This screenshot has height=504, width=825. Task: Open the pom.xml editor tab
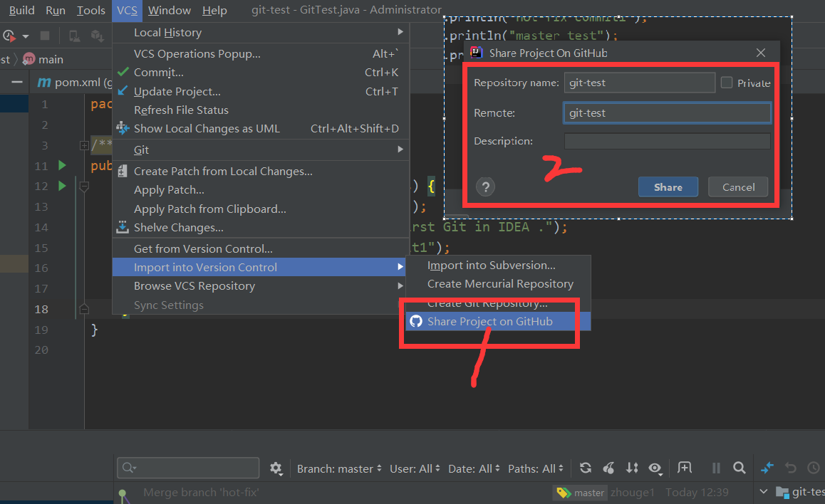(x=73, y=83)
